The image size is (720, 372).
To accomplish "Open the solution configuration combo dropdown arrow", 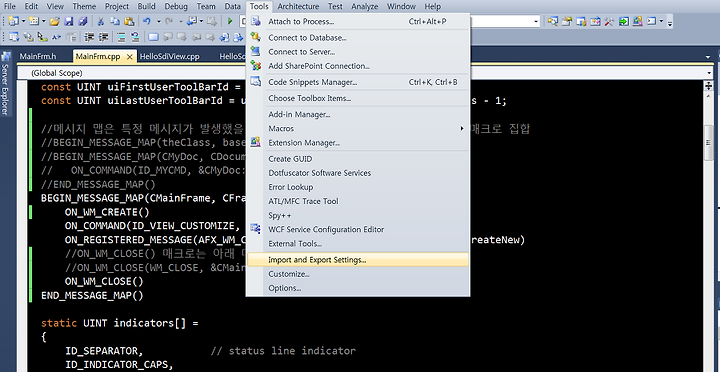I will [536, 21].
